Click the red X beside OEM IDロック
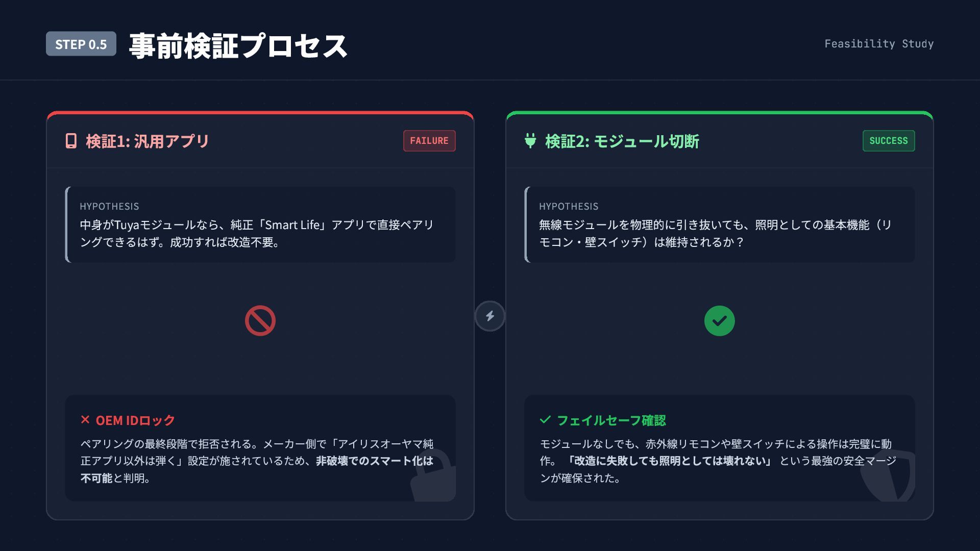Screen dimensions: 980x551 (85, 420)
